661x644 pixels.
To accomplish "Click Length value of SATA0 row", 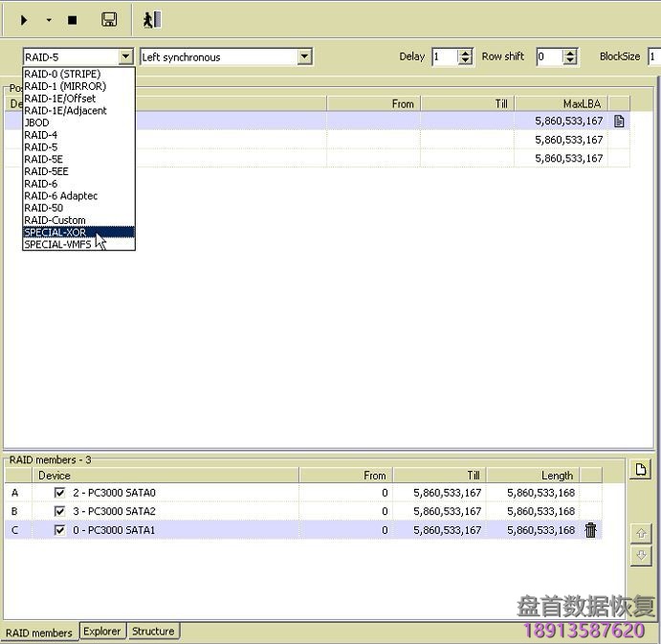I will 540,493.
